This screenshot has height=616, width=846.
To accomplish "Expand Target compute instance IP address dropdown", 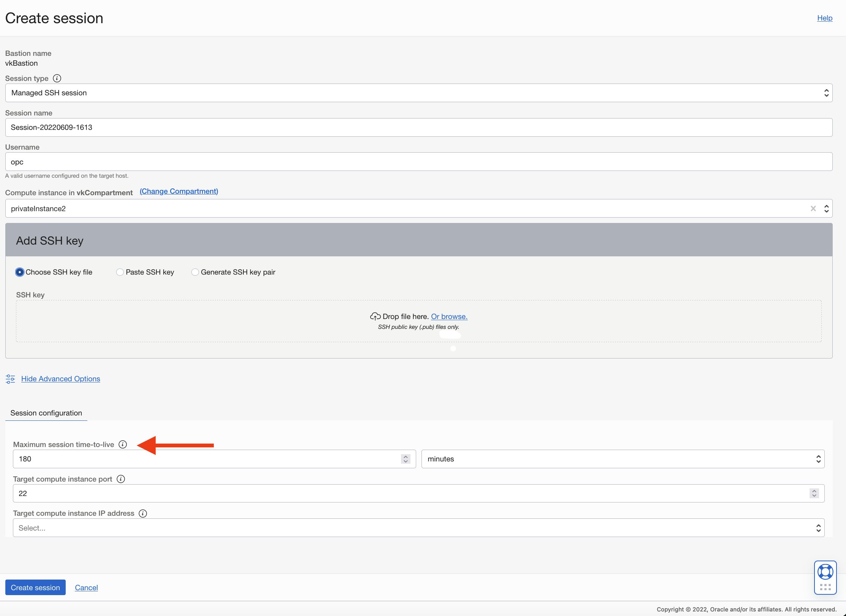I will pyautogui.click(x=418, y=528).
